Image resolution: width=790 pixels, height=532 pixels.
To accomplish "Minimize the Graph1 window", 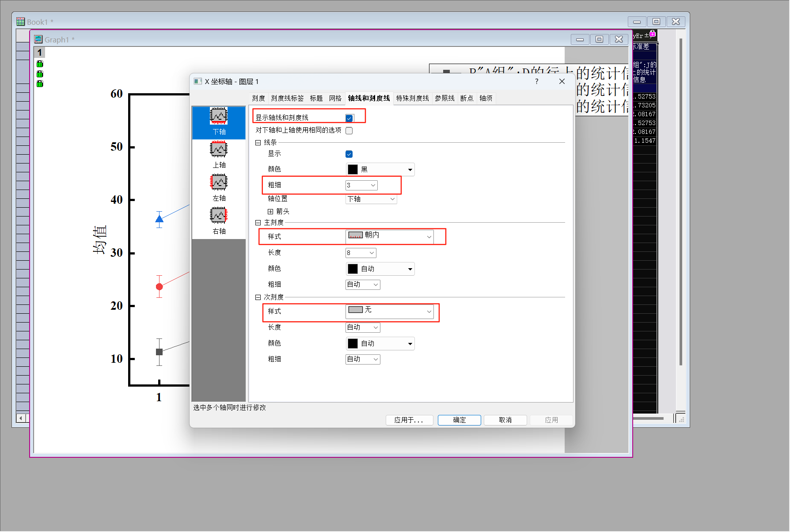I will (x=580, y=39).
